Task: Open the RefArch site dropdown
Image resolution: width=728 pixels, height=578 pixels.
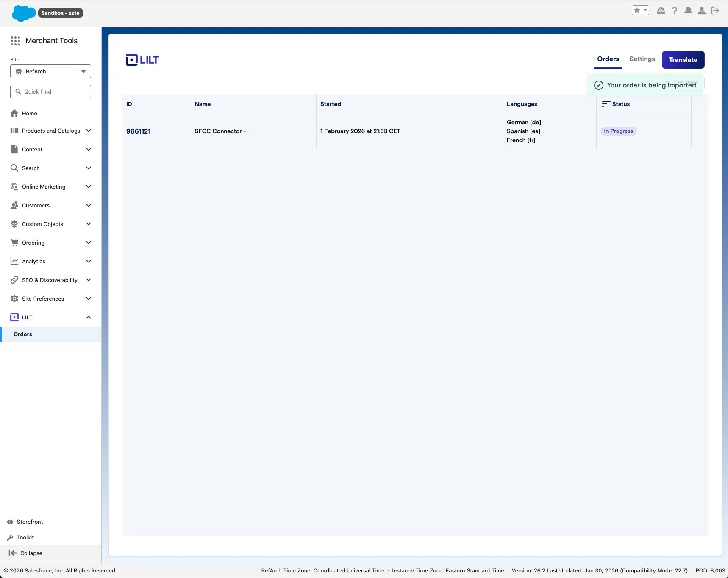Action: (x=50, y=71)
